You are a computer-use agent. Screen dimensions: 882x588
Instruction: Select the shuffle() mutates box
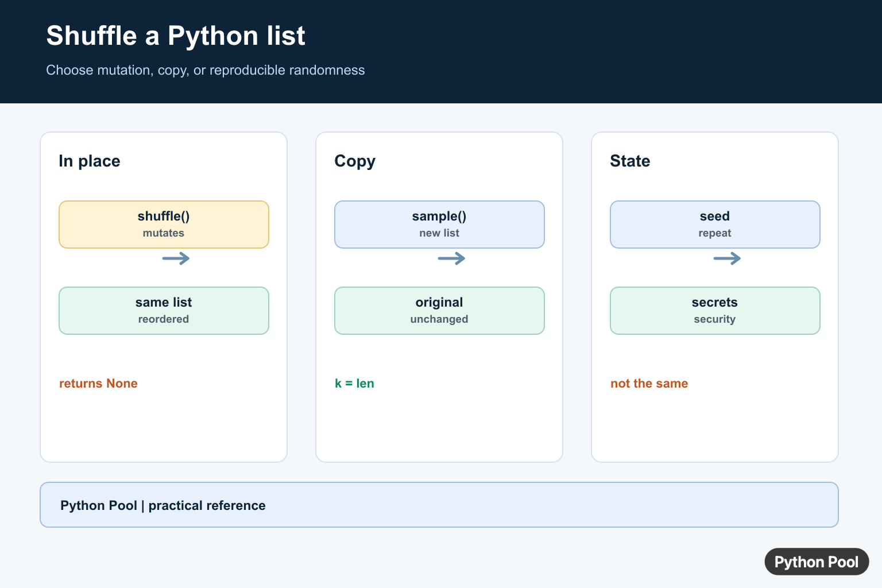[x=164, y=225]
